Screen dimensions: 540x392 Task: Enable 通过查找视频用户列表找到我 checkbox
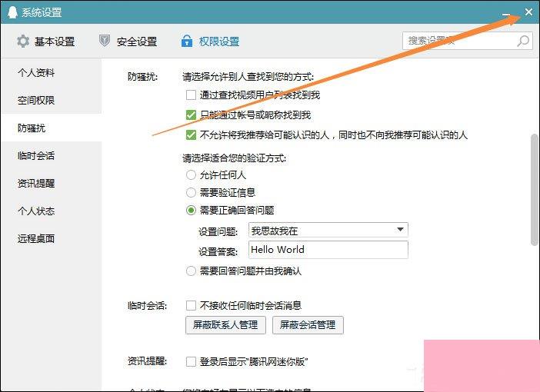pos(191,95)
